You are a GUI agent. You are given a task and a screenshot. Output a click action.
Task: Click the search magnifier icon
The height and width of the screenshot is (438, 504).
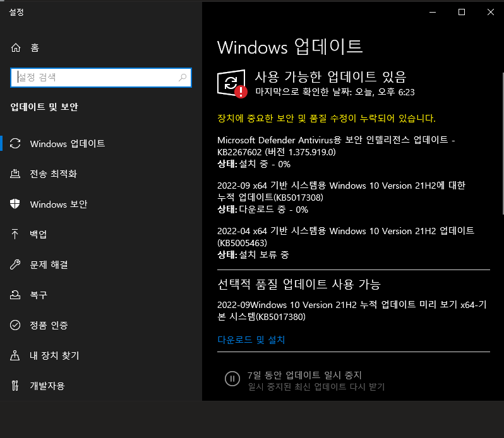183,78
